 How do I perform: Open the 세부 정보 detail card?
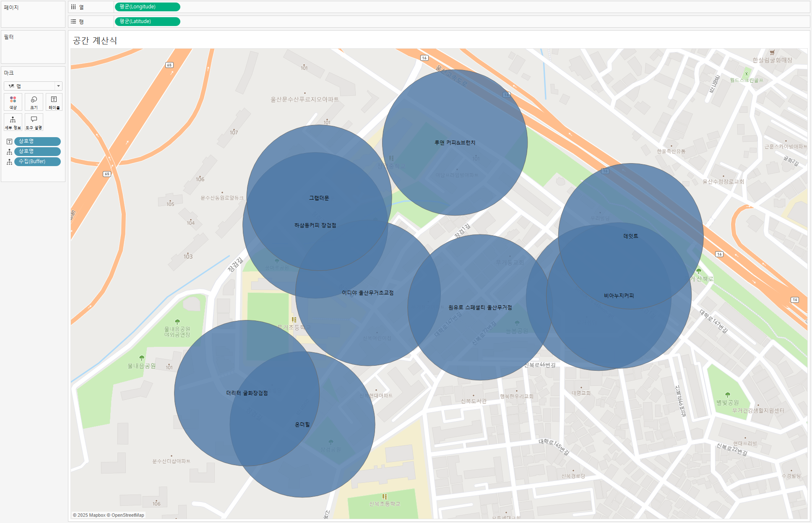tap(13, 122)
